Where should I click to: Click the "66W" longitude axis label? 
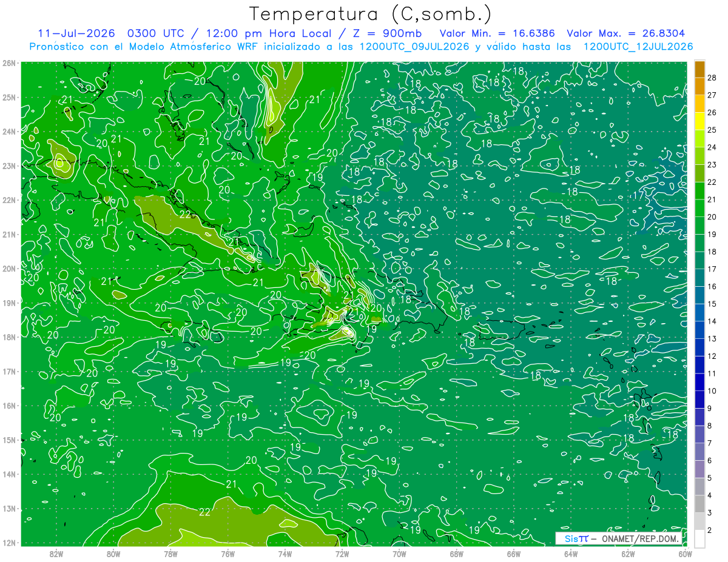[x=514, y=554]
